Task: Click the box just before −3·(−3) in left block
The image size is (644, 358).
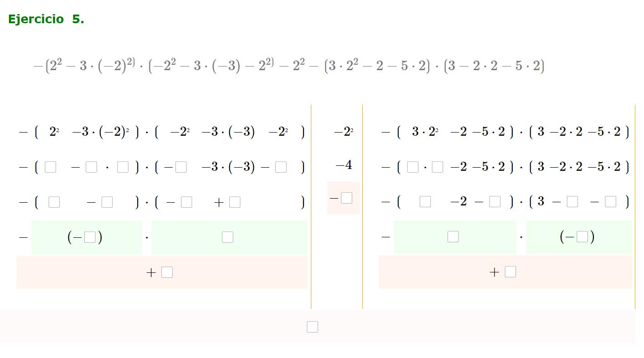Action: click(181, 167)
